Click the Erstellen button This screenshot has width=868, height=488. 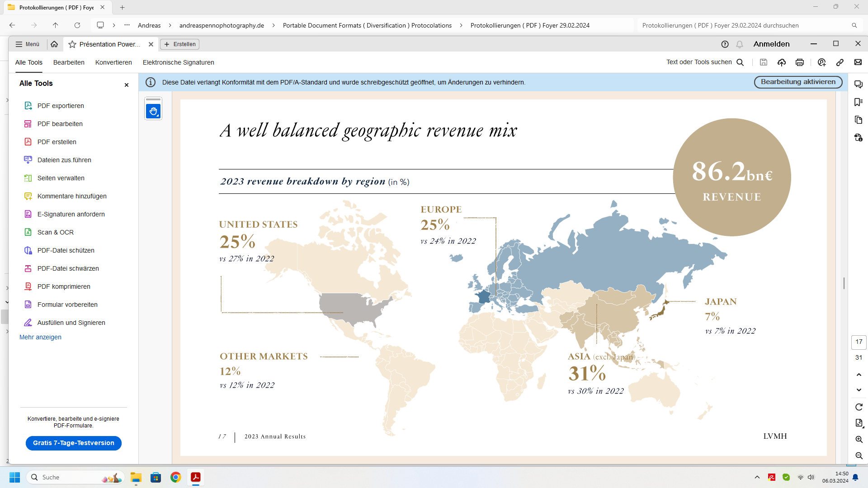click(x=180, y=44)
